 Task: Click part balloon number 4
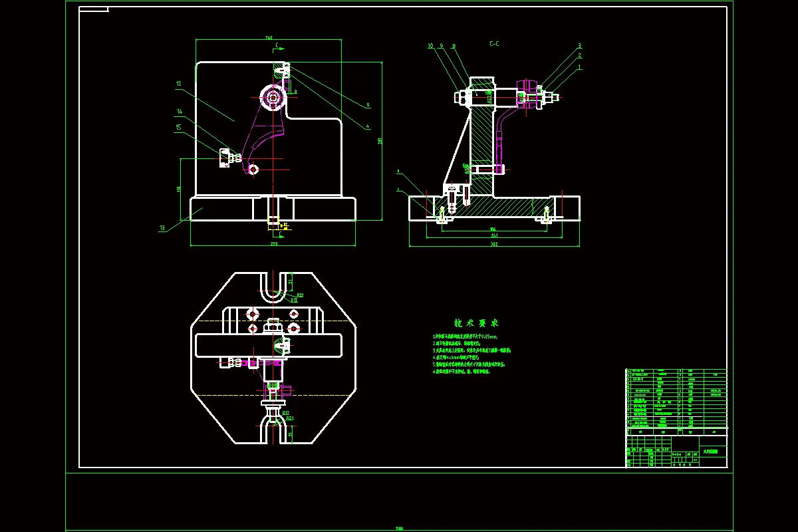point(368,126)
